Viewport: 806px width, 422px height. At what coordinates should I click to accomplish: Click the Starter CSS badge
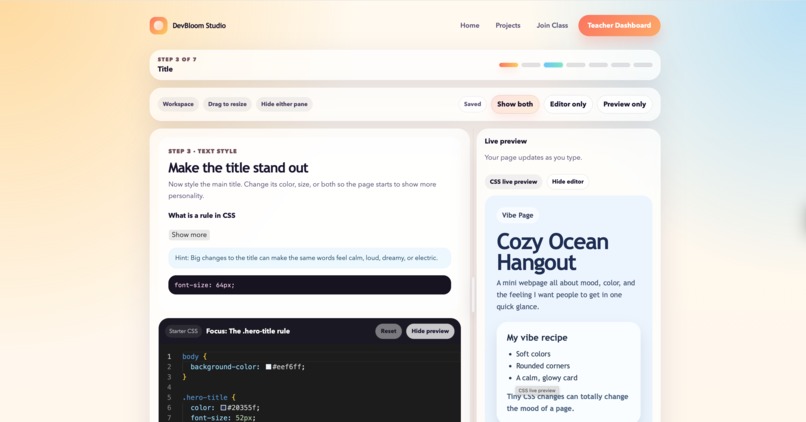pos(183,331)
